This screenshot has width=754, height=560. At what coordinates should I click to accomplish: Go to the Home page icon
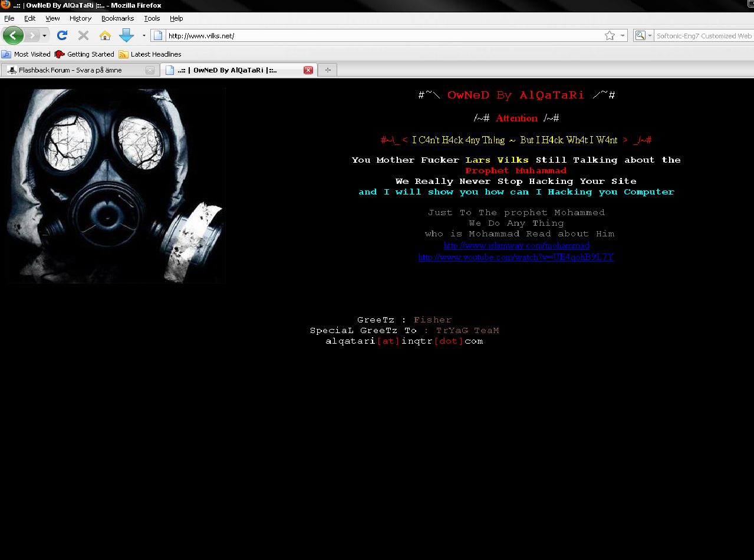pos(105,35)
